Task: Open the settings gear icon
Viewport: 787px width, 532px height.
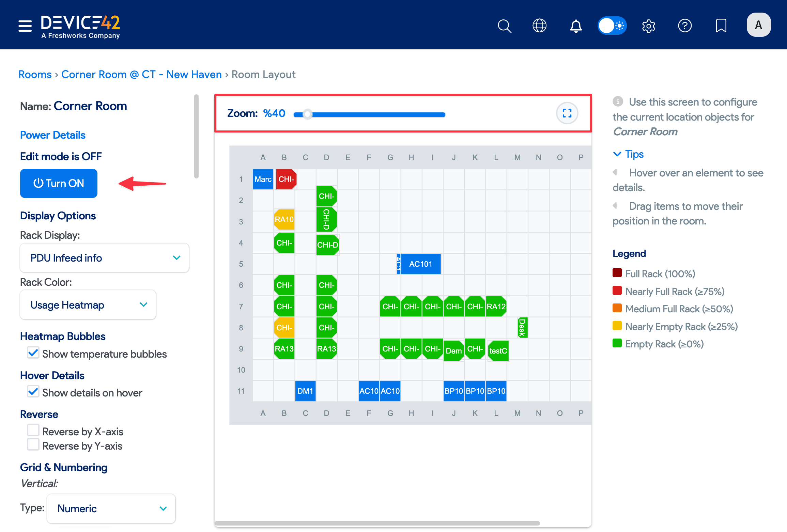Action: click(648, 26)
